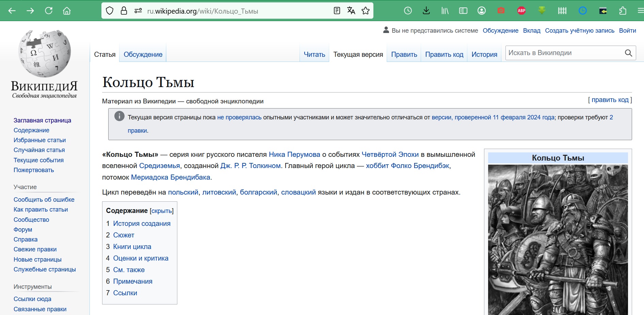644x315 pixels.
Task: Open the page translation icon in address bar
Action: 351,11
